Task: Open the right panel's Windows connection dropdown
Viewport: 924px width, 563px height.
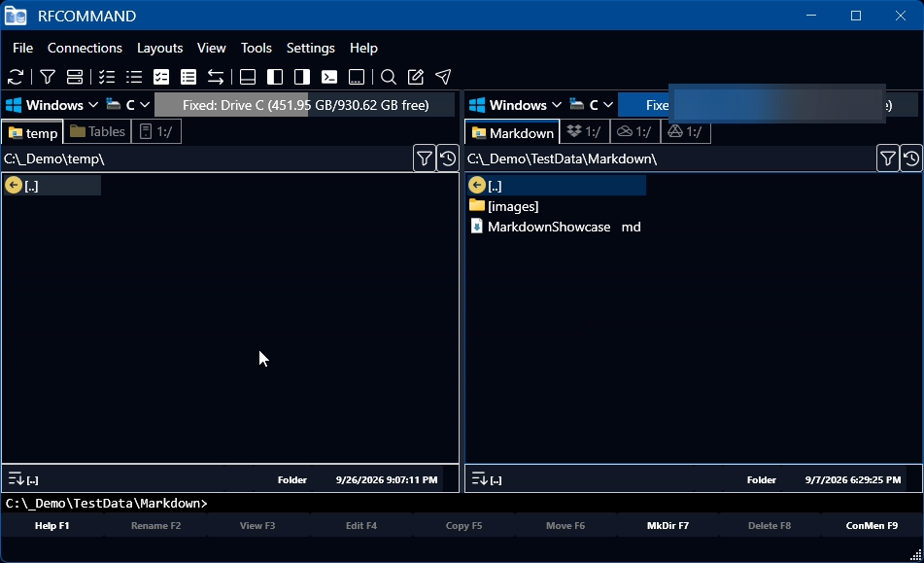Action: pos(515,105)
